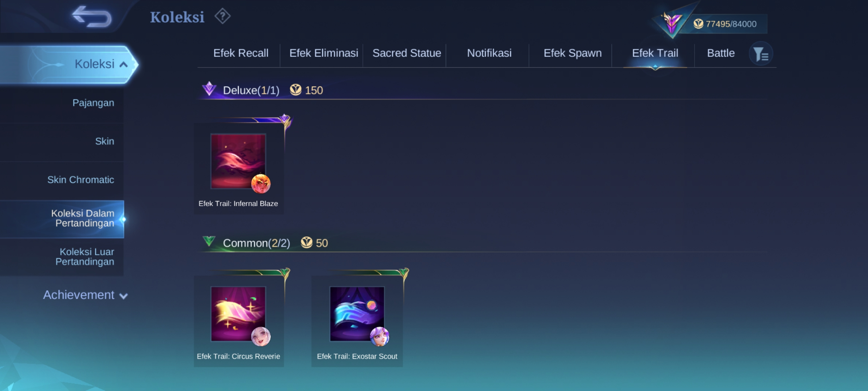Click Exostar Scout hero avatar icon
This screenshot has width=868, height=391.
(x=379, y=336)
